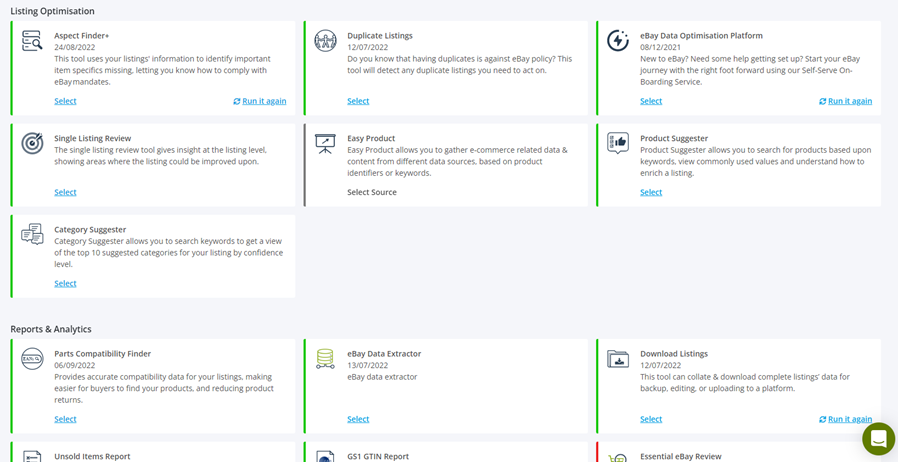Run eBay Data Optimisation Platform again

(846, 101)
